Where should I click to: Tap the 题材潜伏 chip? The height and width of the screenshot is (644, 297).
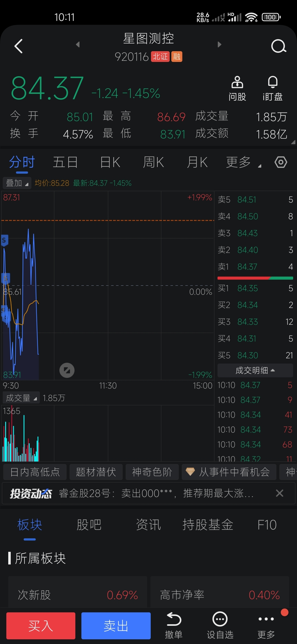click(96, 472)
